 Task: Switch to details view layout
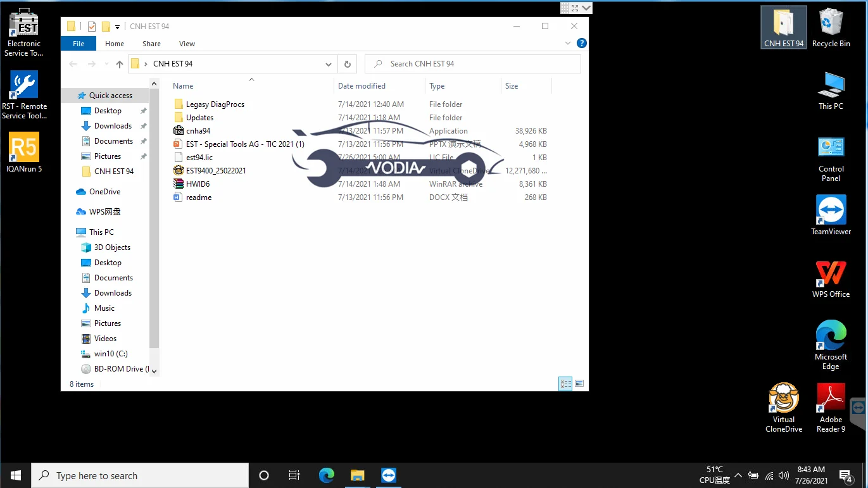point(565,384)
